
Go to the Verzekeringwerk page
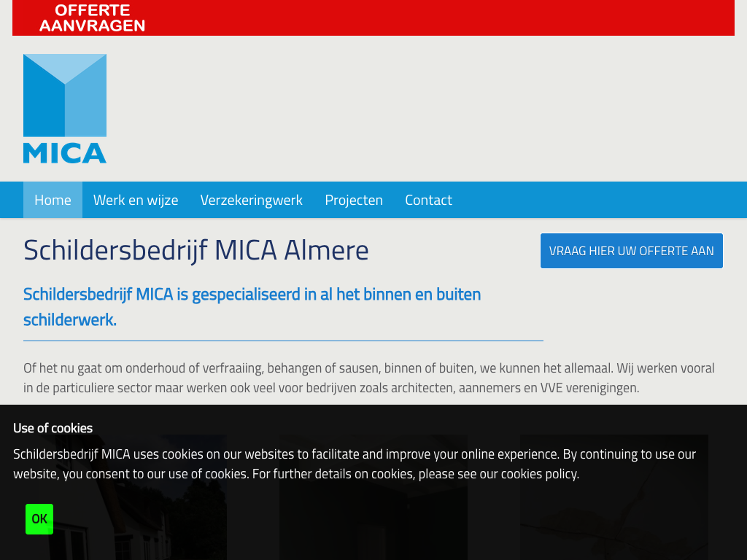252,200
